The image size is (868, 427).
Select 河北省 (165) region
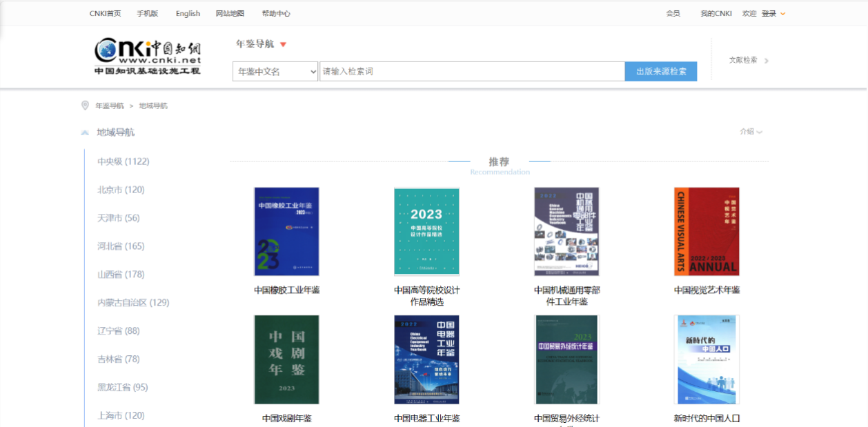(x=121, y=246)
